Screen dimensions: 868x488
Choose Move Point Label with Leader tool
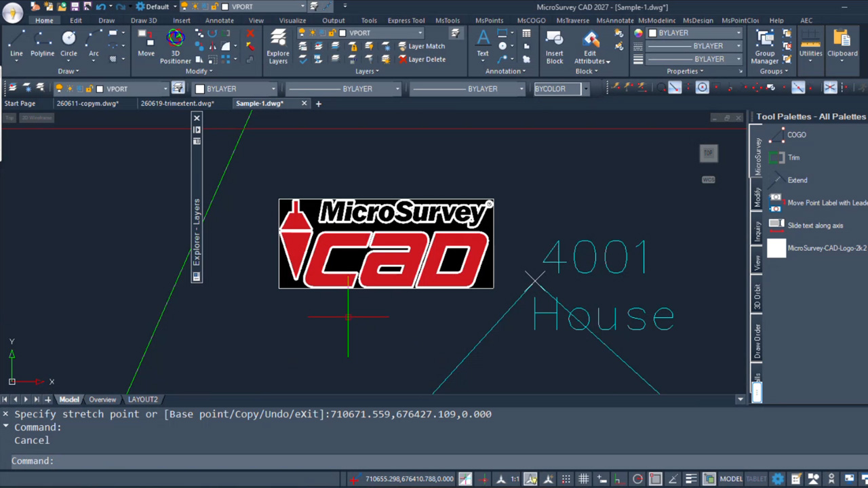coord(818,203)
